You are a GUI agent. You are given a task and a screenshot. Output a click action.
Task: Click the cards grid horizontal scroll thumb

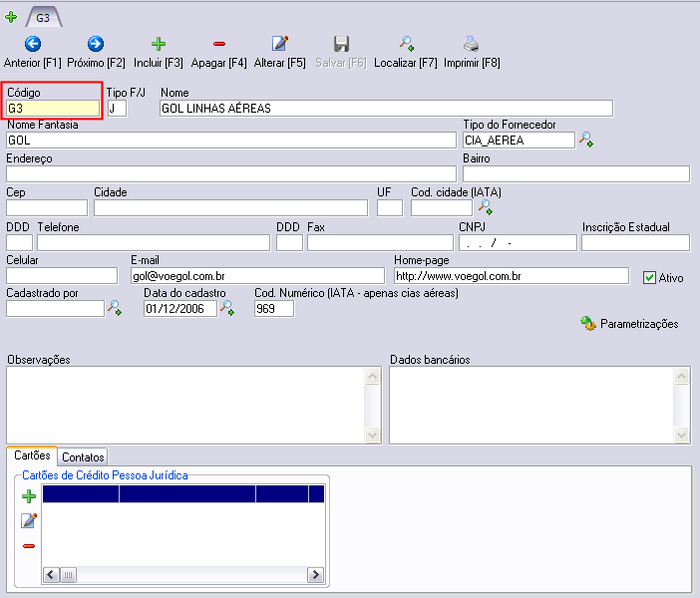68,575
